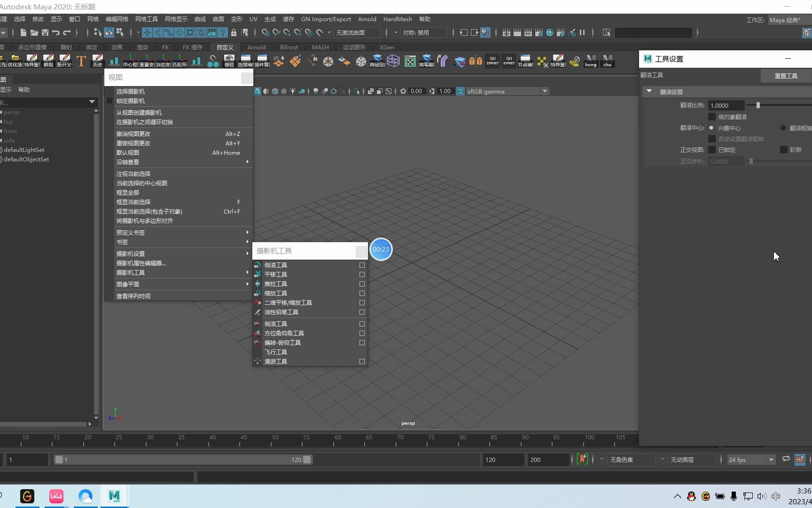This screenshot has width=812, height=508.
Task: Open option box for 油性铅笔工具
Action: point(362,312)
